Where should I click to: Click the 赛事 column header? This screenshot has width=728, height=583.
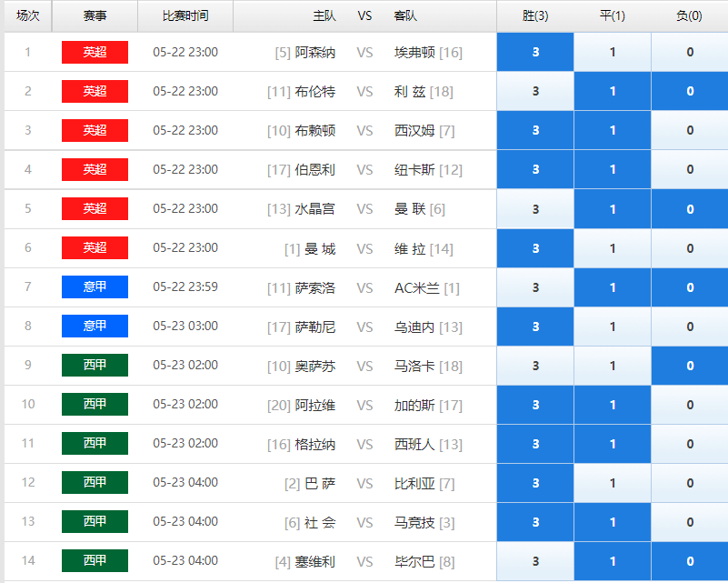coord(95,16)
